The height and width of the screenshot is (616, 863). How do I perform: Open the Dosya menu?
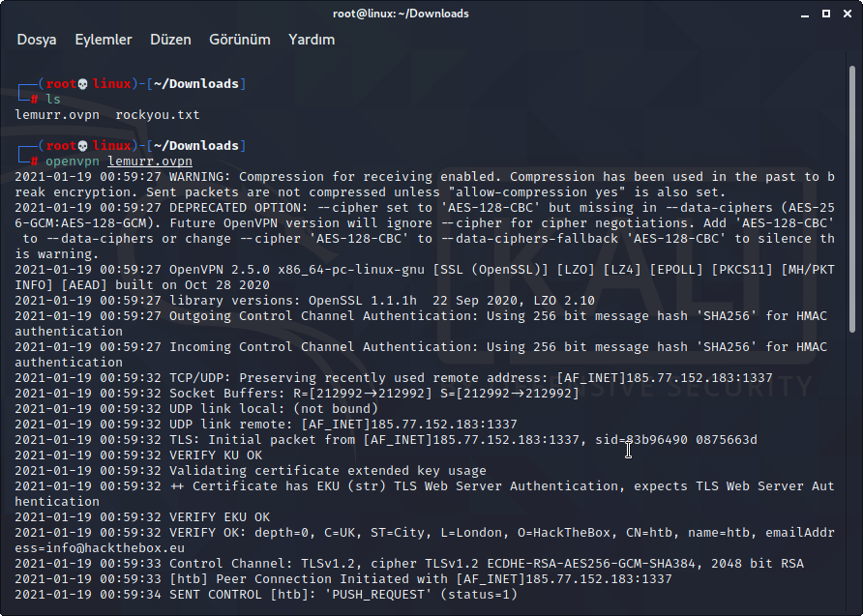click(37, 40)
